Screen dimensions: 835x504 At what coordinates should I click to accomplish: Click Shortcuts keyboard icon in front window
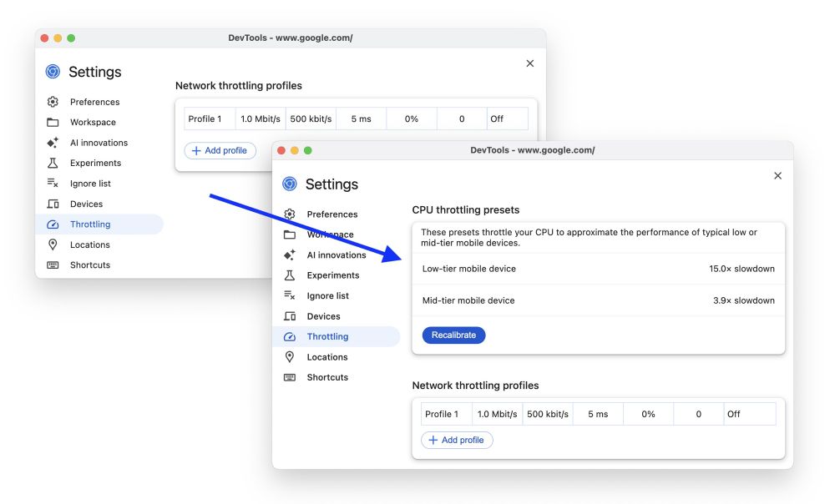[290, 377]
